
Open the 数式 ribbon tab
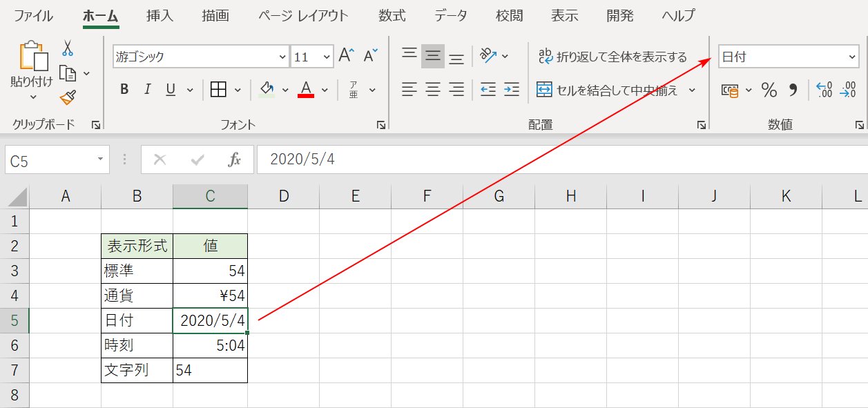[x=392, y=15]
